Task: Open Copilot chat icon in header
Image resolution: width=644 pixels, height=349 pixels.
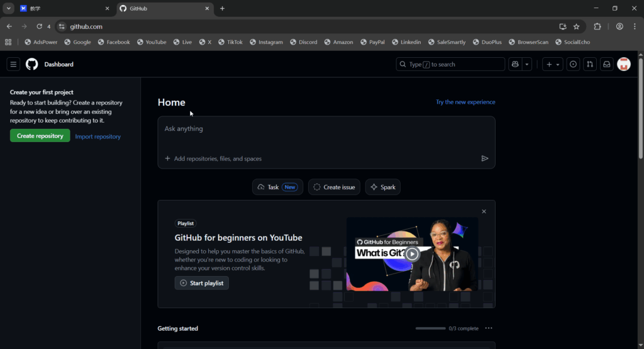Action: coord(515,64)
